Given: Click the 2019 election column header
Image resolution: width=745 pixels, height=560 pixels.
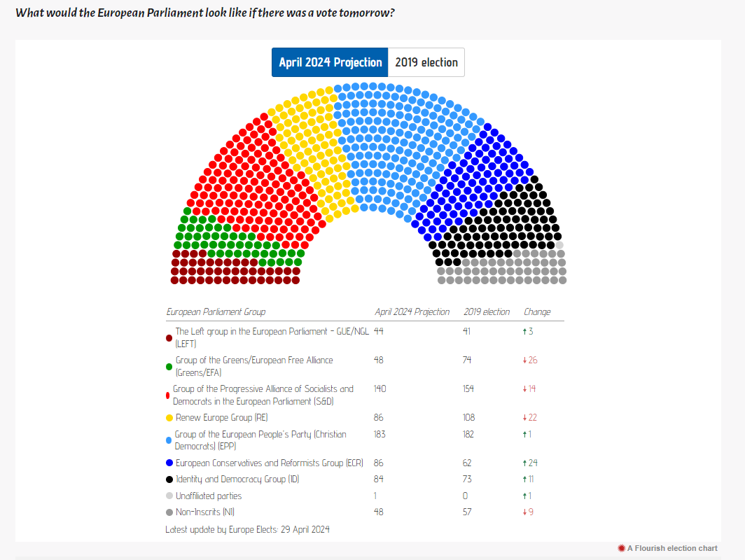Looking at the screenshot, I should pyautogui.click(x=487, y=312).
